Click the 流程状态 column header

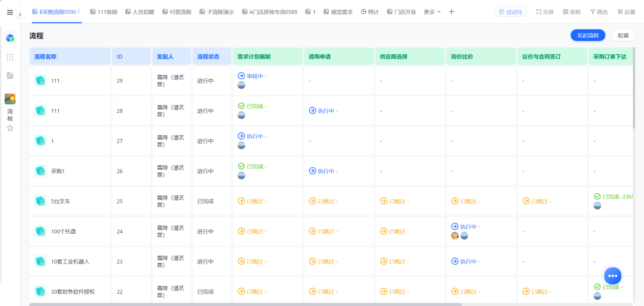point(212,56)
